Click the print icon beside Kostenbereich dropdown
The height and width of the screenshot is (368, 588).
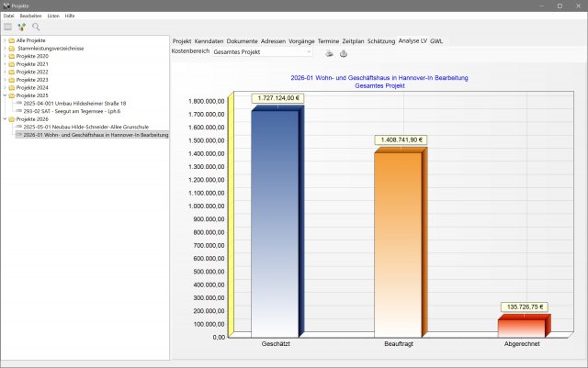coord(330,53)
